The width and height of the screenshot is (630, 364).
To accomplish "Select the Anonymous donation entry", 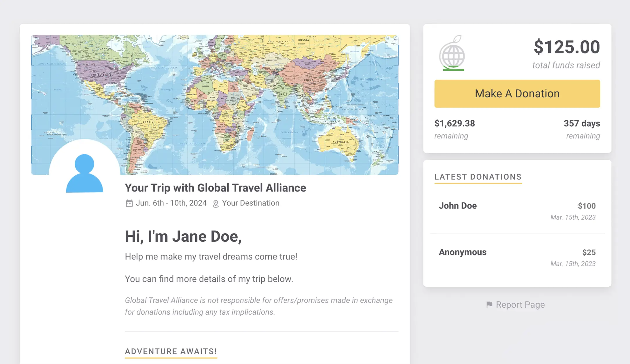I will tap(517, 257).
